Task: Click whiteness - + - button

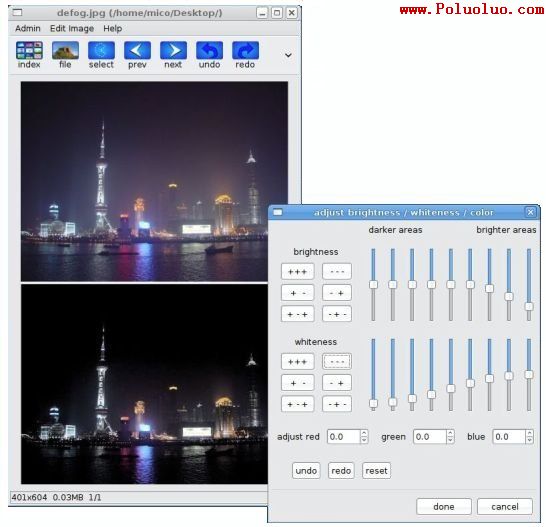Action: point(337,404)
